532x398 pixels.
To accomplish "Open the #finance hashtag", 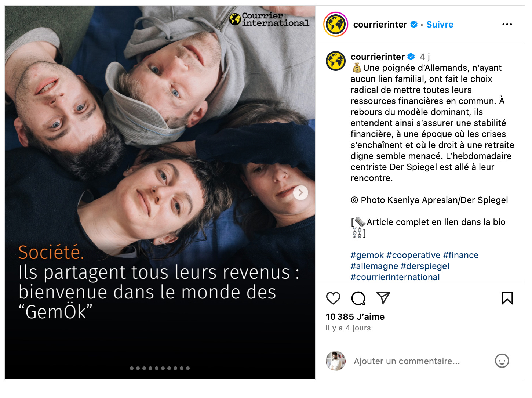I will click(x=460, y=255).
